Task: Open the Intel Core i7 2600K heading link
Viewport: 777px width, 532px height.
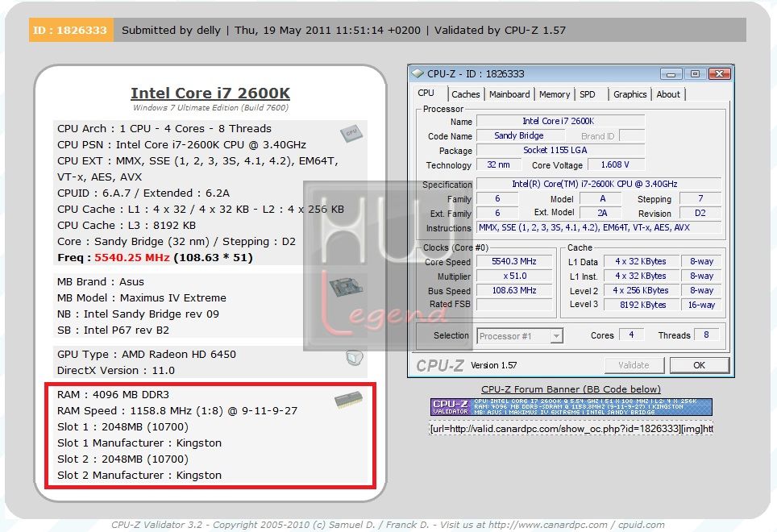Action: (x=210, y=94)
